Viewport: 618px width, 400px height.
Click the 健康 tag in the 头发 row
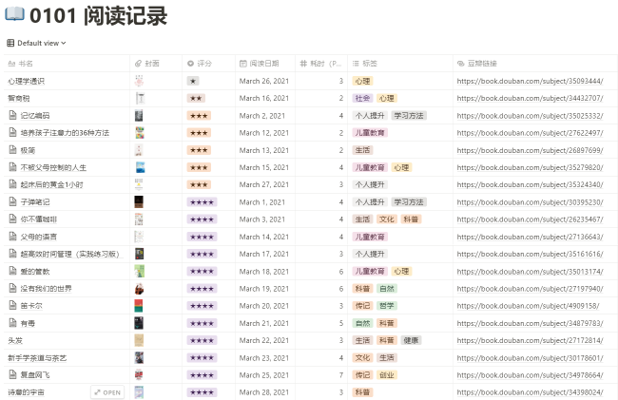(x=411, y=340)
